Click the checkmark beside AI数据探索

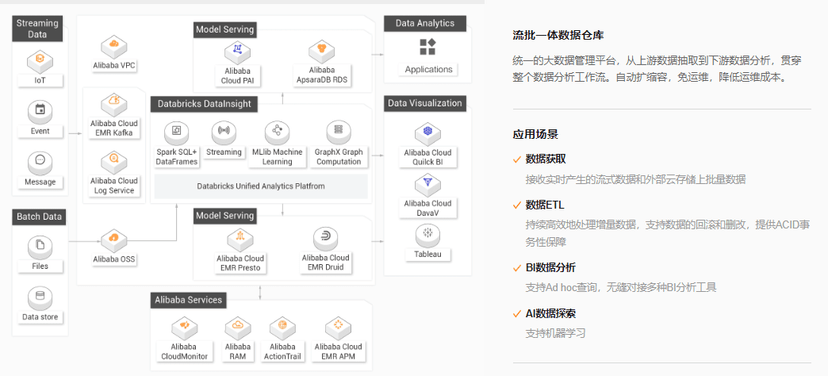[516, 314]
